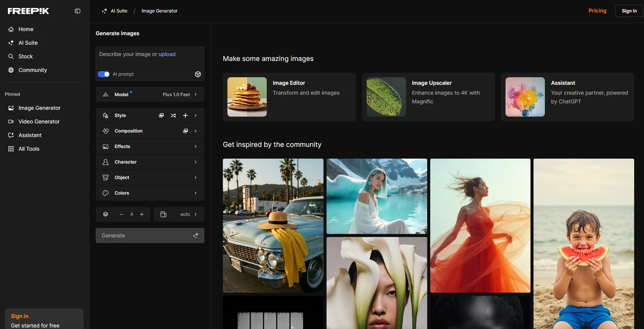Viewport: 644px width, 329px height.
Task: Click the Pricing link
Action: 597,11
